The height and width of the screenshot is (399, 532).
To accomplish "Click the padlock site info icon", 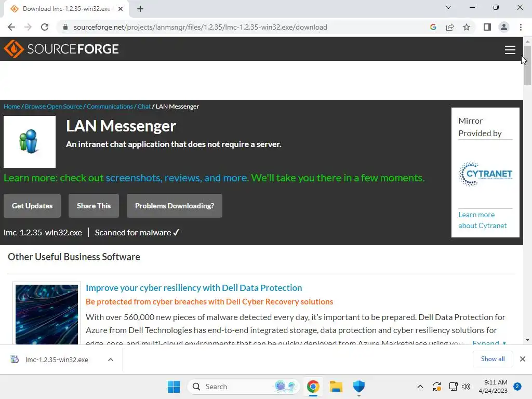I will 65,27.
